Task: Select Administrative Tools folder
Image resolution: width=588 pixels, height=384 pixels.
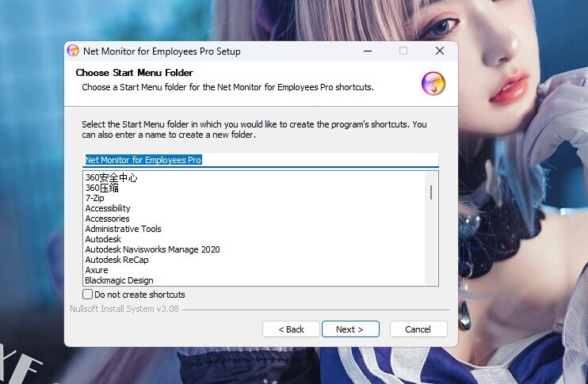Action: pyautogui.click(x=123, y=229)
